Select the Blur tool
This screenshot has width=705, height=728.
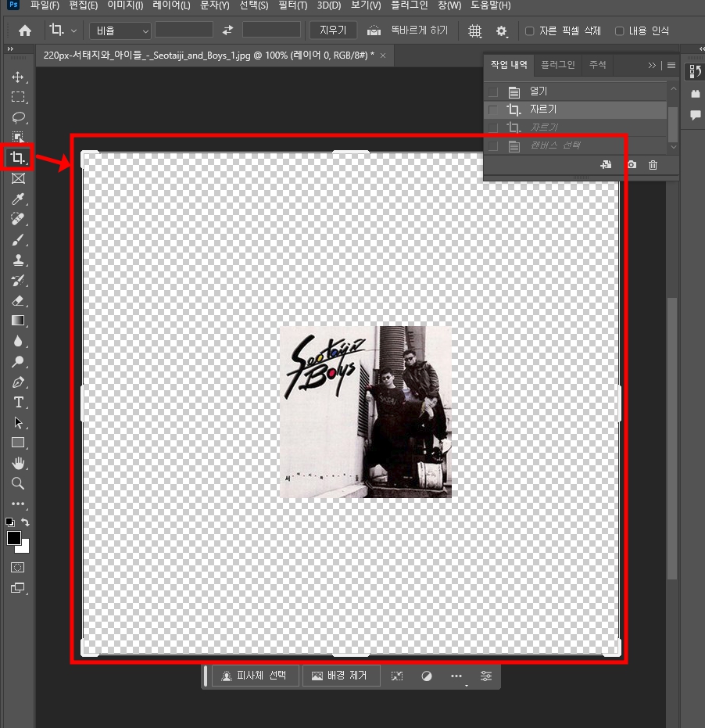(18, 341)
